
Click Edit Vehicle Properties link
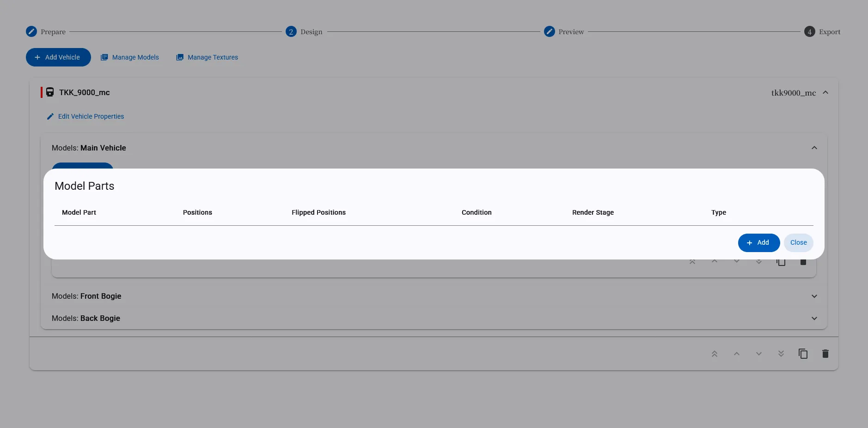(x=86, y=116)
